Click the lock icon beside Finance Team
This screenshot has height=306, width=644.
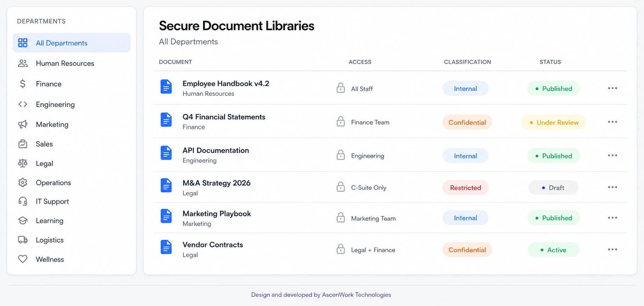pyautogui.click(x=341, y=121)
